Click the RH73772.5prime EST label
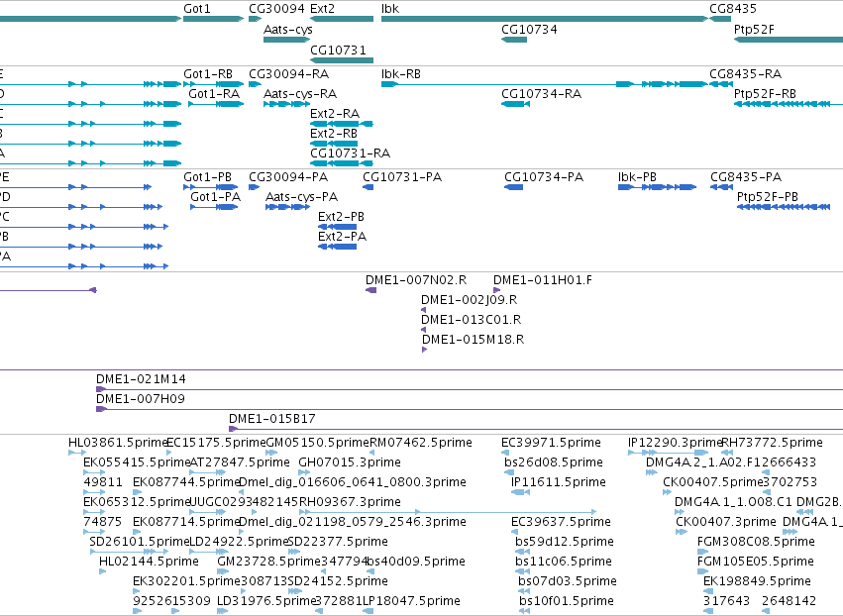Viewport: 843px width, 616px height. click(772, 443)
